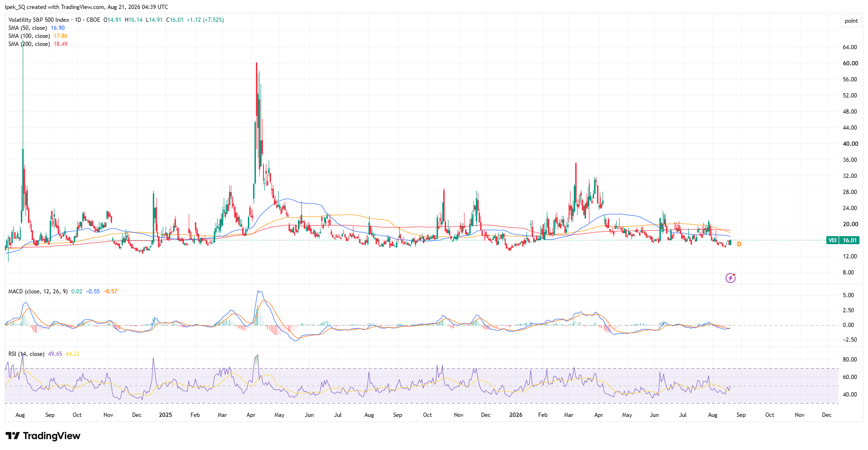Screen dimensions: 868x450
Task: Select the MACD (close, 12, 26, 9) label
Action: click(x=38, y=291)
